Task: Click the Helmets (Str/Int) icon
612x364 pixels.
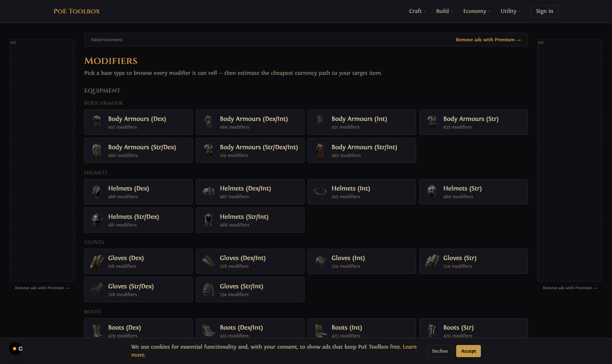Action: (208, 220)
